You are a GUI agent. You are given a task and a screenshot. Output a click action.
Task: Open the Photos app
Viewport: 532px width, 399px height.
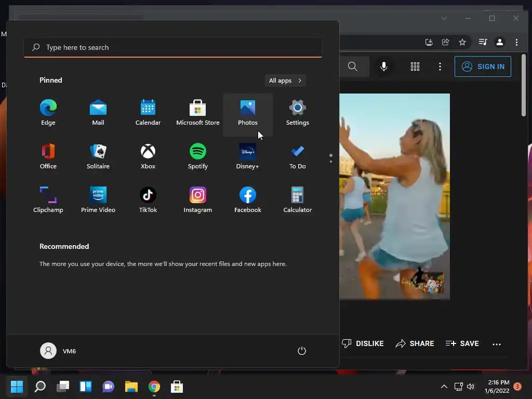pos(248,114)
